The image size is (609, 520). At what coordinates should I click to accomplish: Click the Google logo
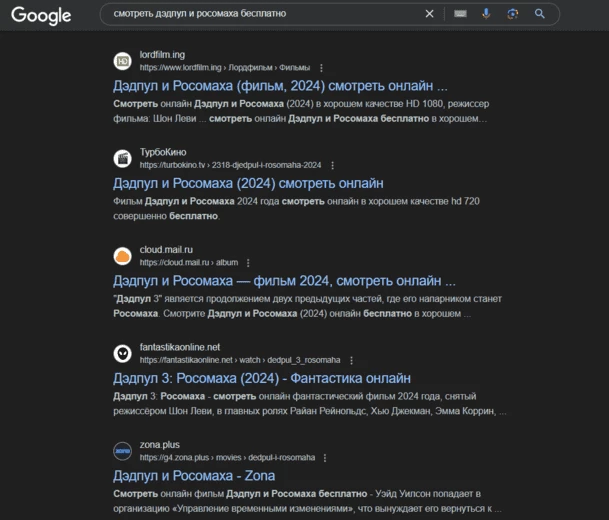tap(41, 16)
